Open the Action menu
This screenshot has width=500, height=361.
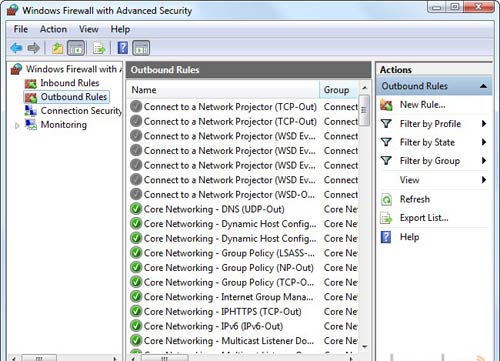pos(53,29)
